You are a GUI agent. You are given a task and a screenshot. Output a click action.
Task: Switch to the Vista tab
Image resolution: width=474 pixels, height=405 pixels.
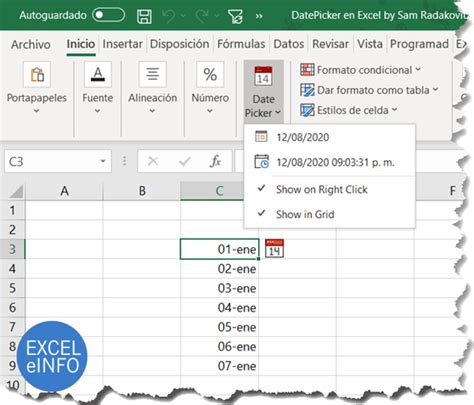coord(370,44)
